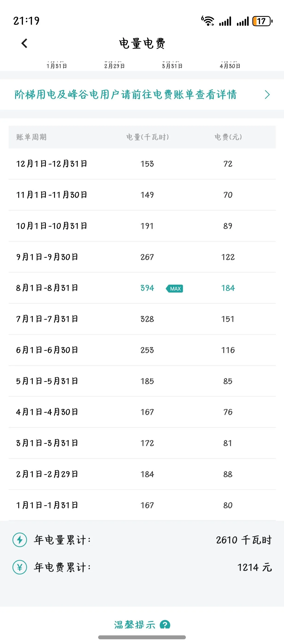Tap the yen annual fee icon
The height and width of the screenshot is (644, 284).
click(20, 567)
